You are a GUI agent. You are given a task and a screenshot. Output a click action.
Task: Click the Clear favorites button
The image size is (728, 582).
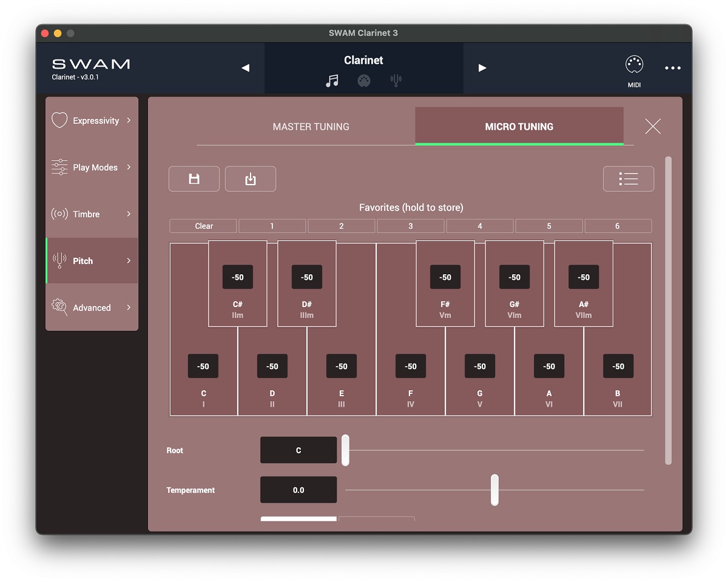point(204,226)
